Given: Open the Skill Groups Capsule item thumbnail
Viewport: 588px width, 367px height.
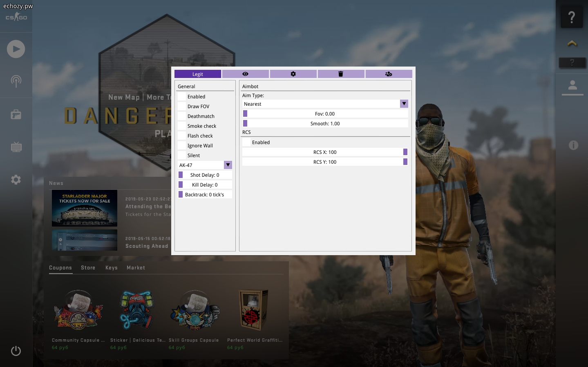Looking at the screenshot, I should pyautogui.click(x=195, y=310).
